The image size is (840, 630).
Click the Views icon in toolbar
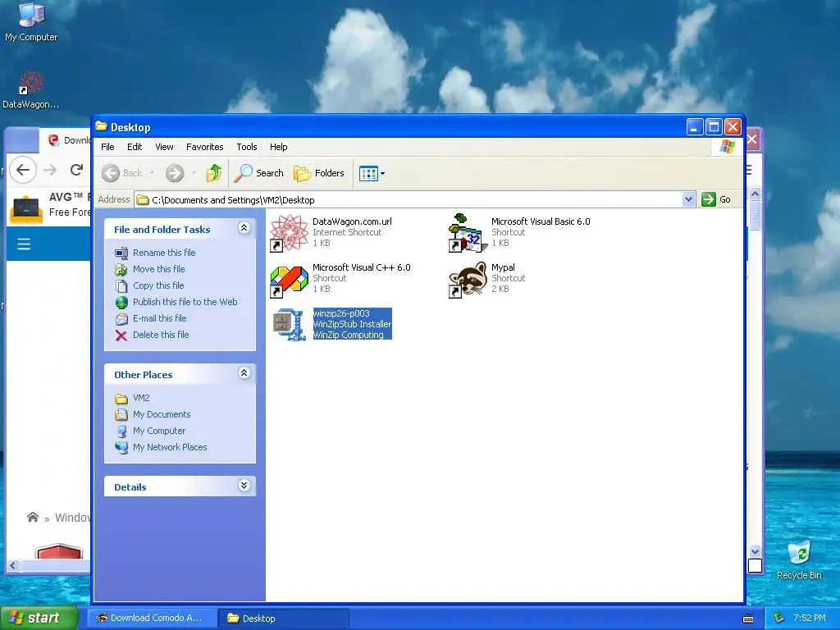368,174
